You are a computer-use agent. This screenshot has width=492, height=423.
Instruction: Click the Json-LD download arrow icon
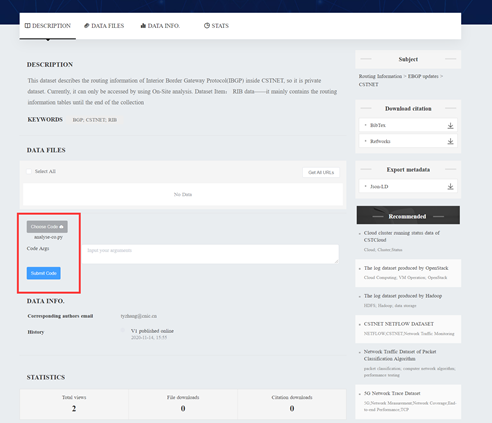coord(450,187)
